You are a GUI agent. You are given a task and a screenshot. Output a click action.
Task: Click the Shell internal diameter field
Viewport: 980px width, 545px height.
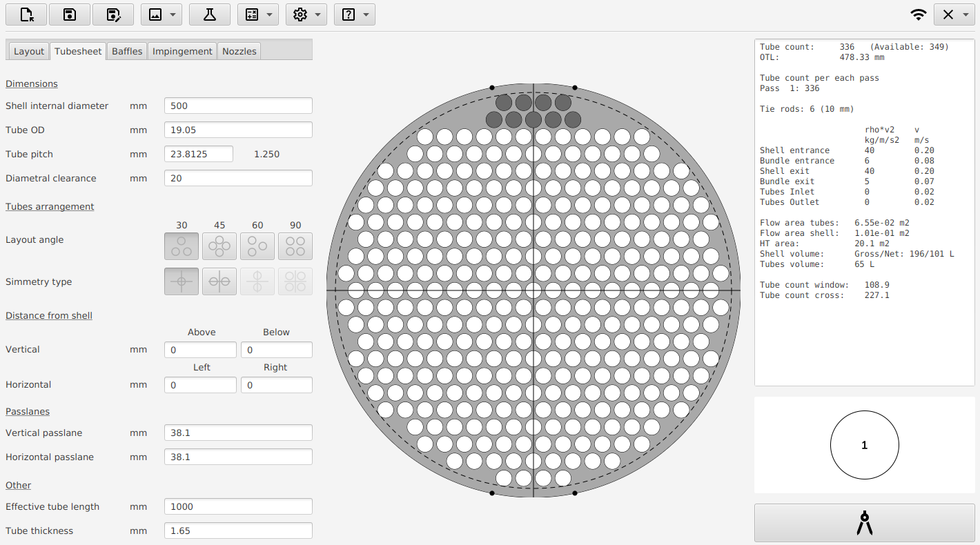(x=238, y=106)
